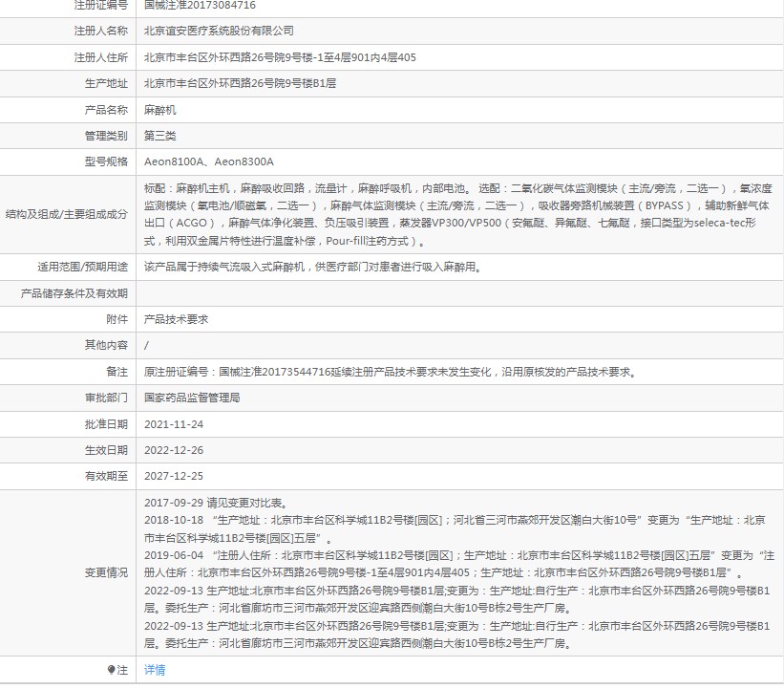Click the 注 label in the last row
Viewport: 784px width, 689px height.
point(122,670)
